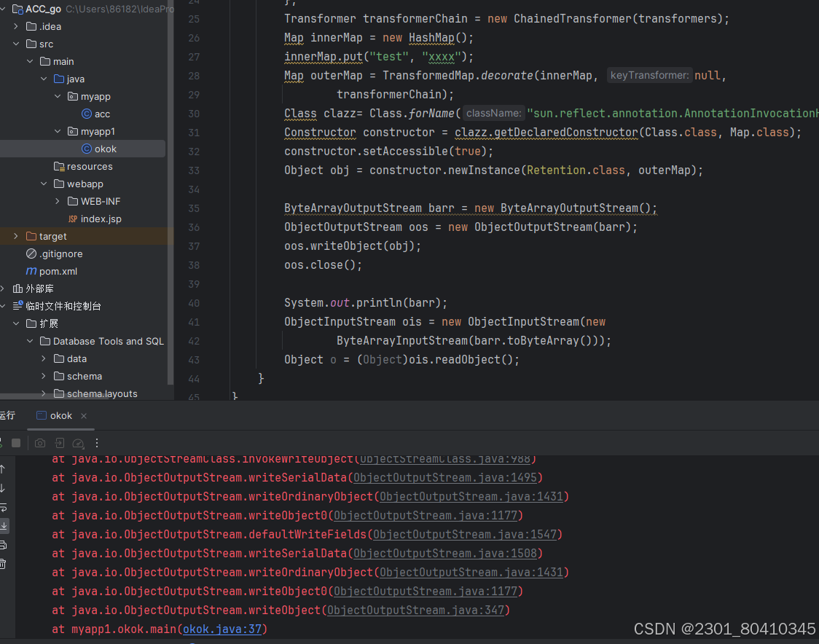
Task: Expand the schema.layouts folder
Action: pyautogui.click(x=44, y=393)
